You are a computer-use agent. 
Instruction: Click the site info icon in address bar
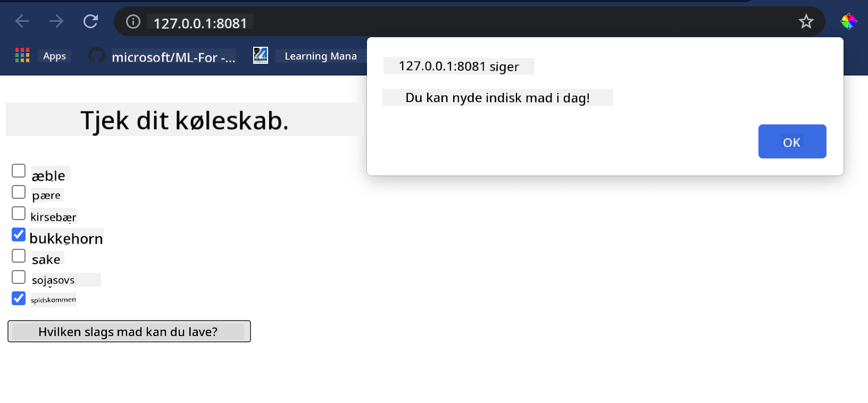(133, 21)
